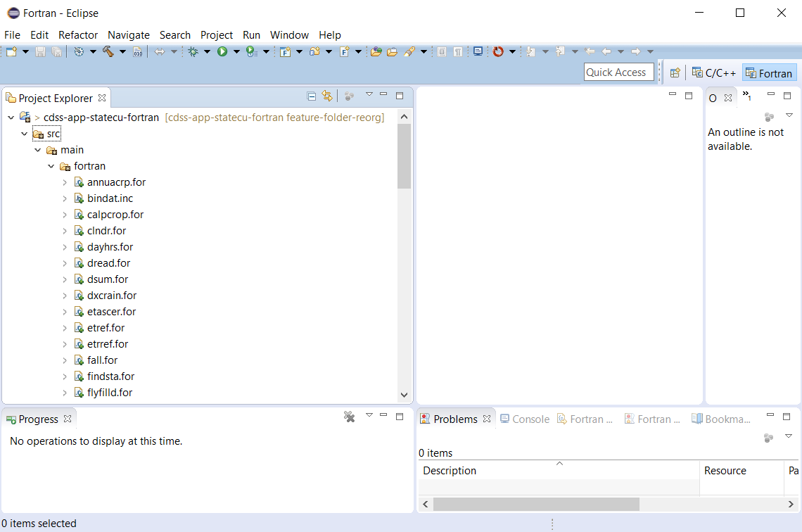Open the Refactor menu
Viewport: 802px width, 532px height.
77,34
